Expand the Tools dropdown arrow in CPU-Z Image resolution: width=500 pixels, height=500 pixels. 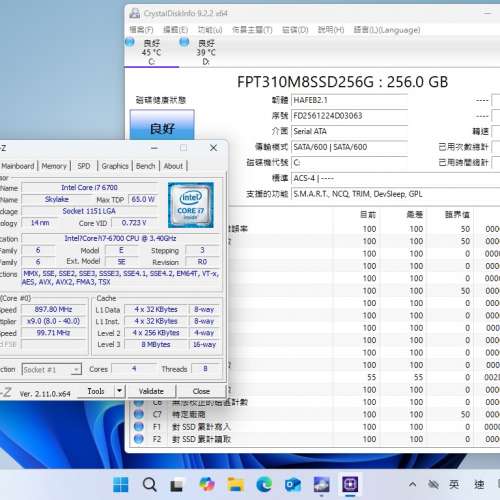119,391
